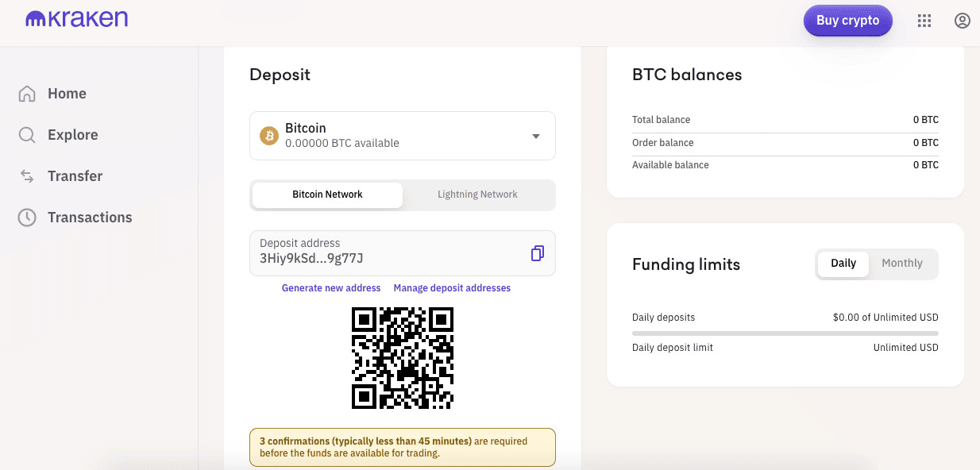Open the account profile icon
The width and height of the screenshot is (980, 470).
[x=963, y=21]
